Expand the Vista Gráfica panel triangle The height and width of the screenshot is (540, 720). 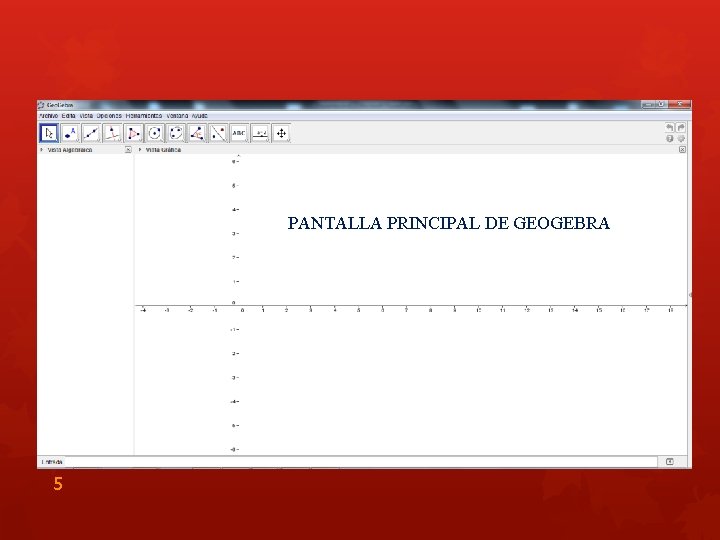(140, 150)
